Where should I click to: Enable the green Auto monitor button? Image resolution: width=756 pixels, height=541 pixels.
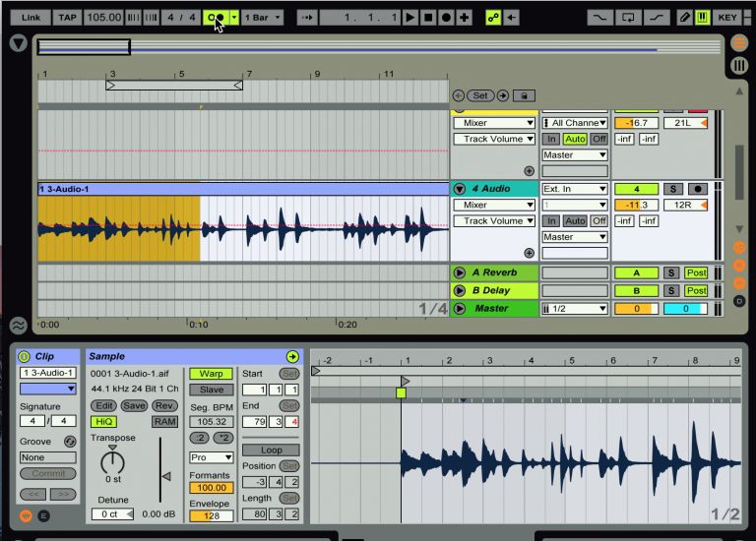pyautogui.click(x=575, y=140)
